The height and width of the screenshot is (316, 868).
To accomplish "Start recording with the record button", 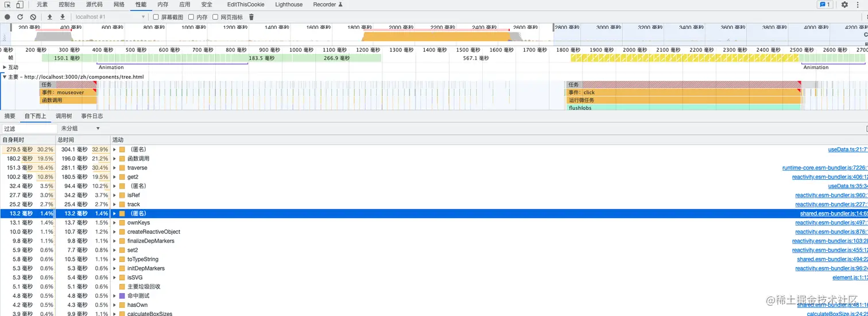I will click(7, 17).
